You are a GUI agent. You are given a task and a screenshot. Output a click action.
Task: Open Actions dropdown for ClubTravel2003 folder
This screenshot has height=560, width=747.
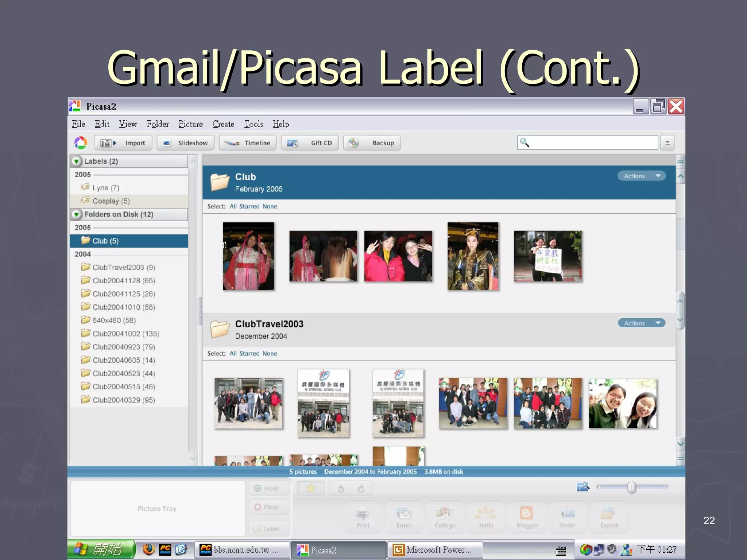642,323
